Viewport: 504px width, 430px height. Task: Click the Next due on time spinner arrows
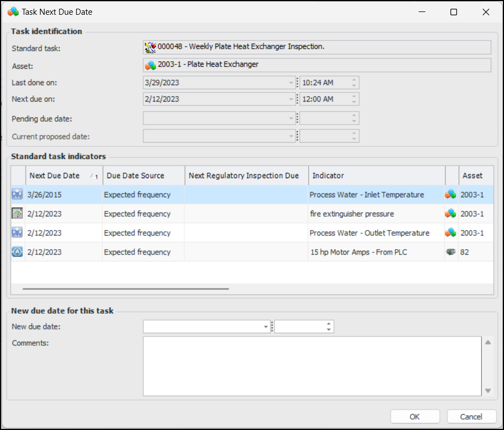tap(354, 99)
